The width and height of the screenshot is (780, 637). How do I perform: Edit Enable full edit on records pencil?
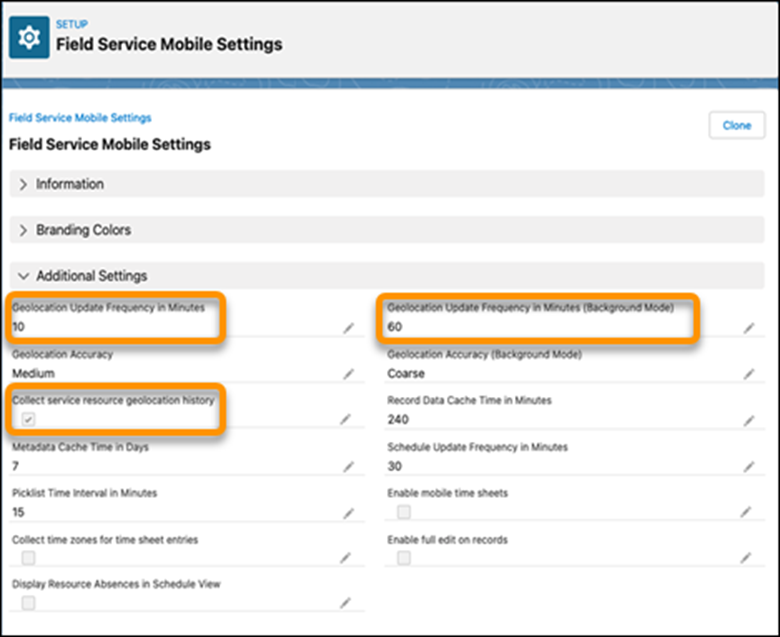click(746, 558)
